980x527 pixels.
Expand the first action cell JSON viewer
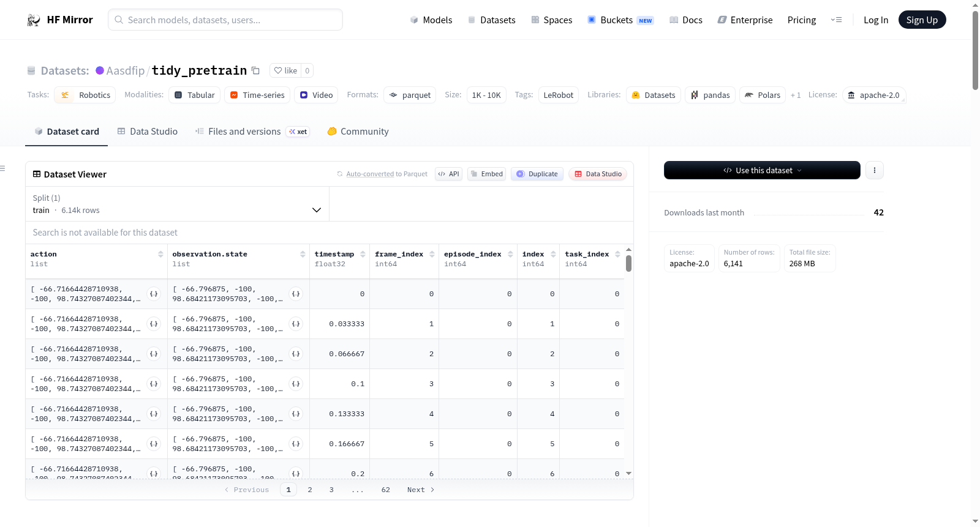(x=154, y=294)
